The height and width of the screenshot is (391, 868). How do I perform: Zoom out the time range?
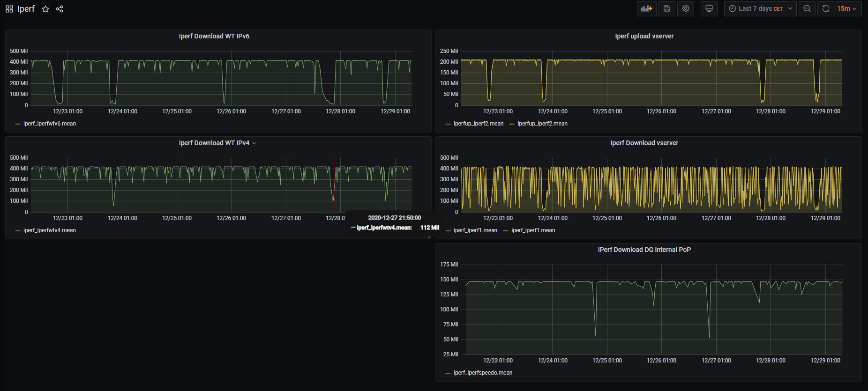(807, 8)
